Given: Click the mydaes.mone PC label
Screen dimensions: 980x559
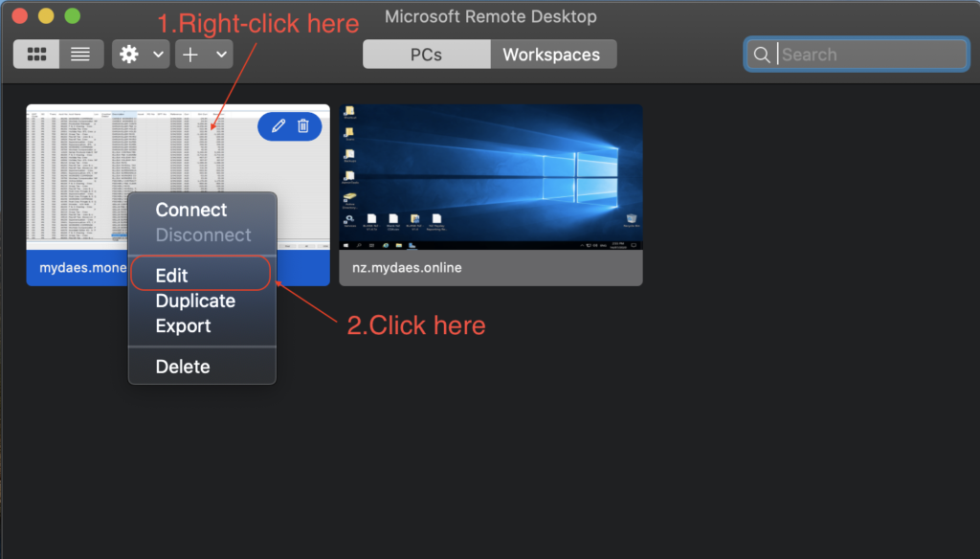Looking at the screenshot, I should coord(82,268).
